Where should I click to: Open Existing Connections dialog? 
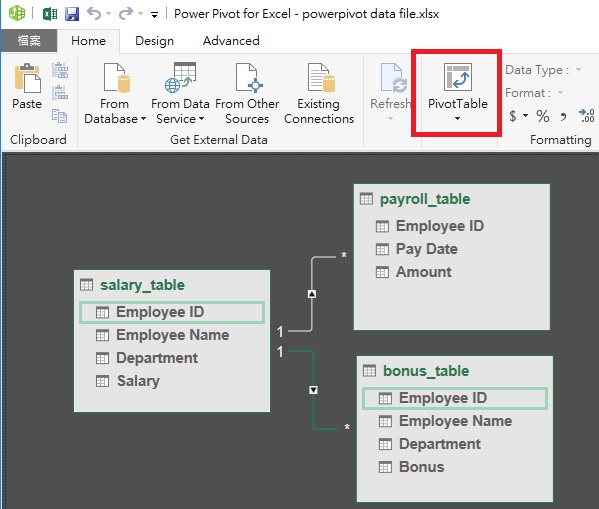(x=319, y=94)
